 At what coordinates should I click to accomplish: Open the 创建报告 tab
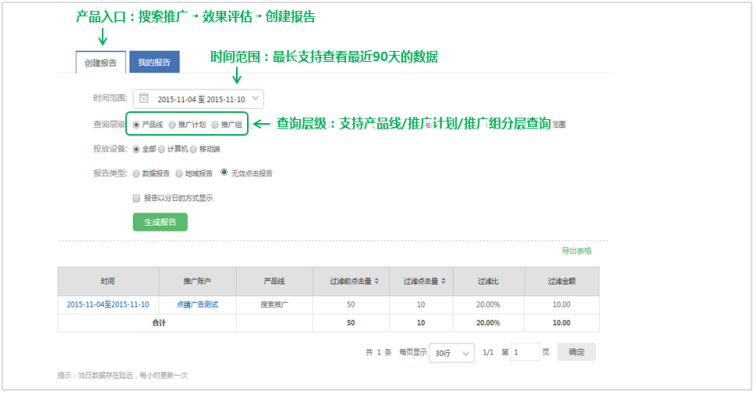[x=101, y=63]
